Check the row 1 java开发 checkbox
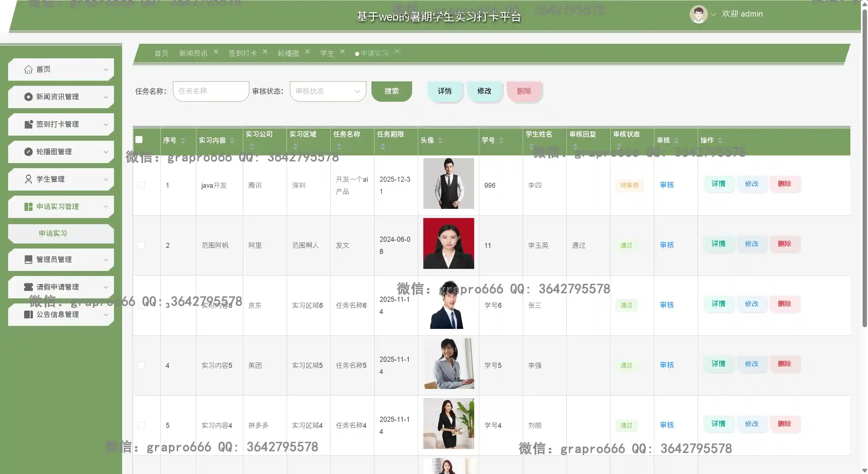Viewport: 868px width, 474px height. [x=141, y=185]
